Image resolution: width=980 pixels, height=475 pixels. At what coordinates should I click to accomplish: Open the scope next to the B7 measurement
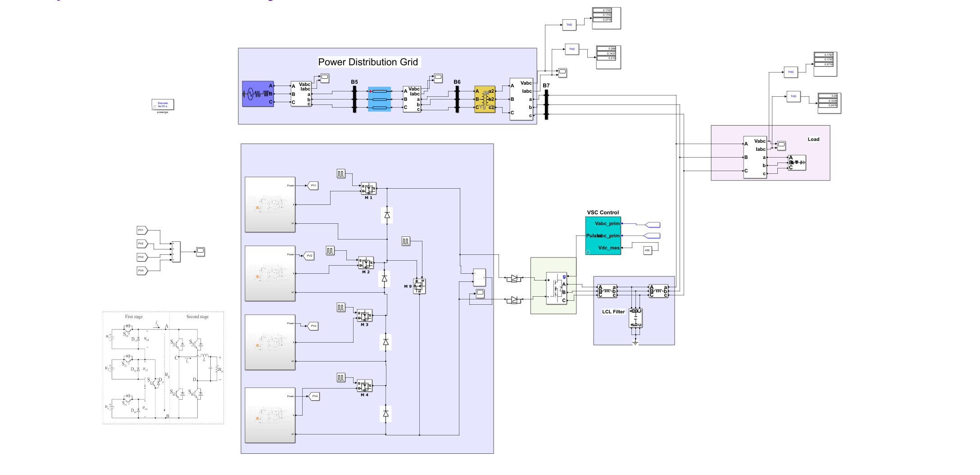(563, 72)
